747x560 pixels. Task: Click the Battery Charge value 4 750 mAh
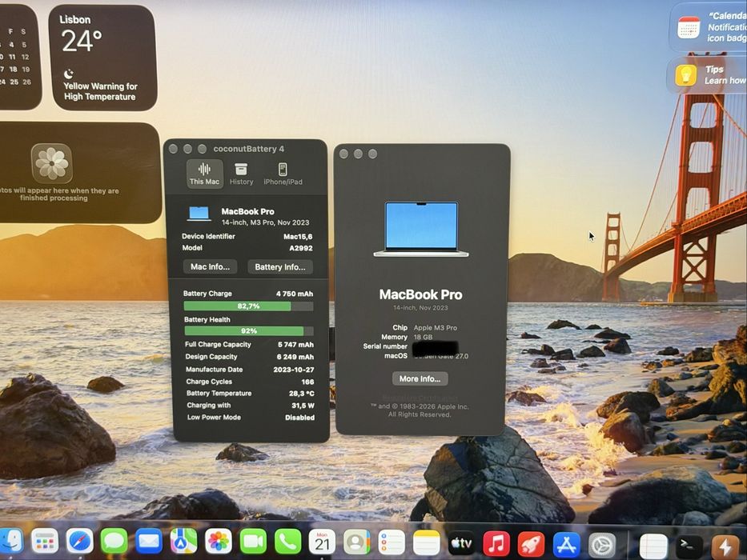click(x=295, y=294)
